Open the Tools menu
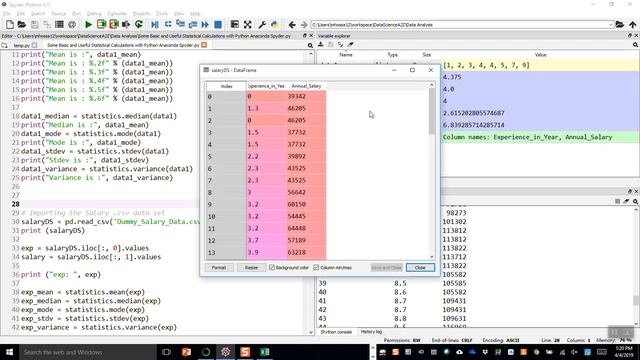The image size is (640, 360). tap(162, 13)
